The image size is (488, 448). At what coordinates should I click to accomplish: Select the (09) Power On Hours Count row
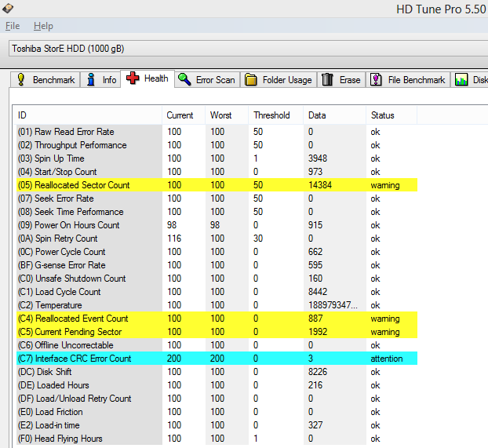(217, 225)
